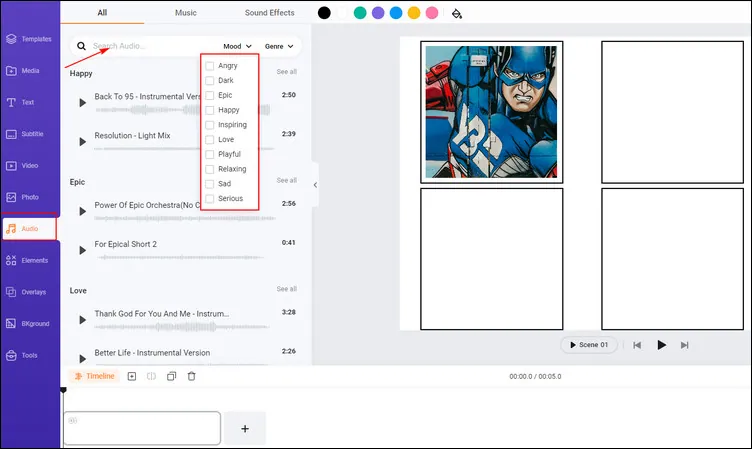Screen dimensions: 752x449
Task: Click the add scene icon in timeline toolbar
Action: pyautogui.click(x=132, y=377)
